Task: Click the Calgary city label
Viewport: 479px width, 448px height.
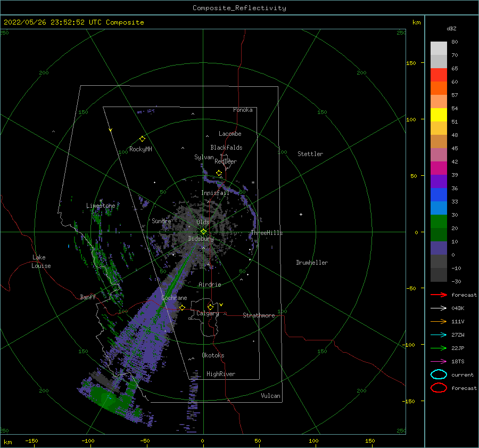Action: pos(208,313)
